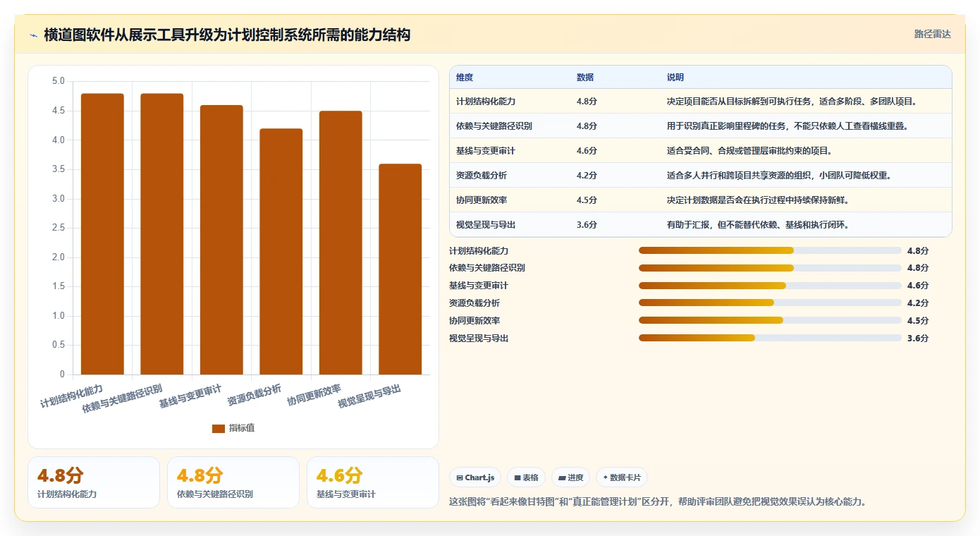Click the description starting 适合受合同、合规
Screen dimensions: 980x536
pos(749,151)
